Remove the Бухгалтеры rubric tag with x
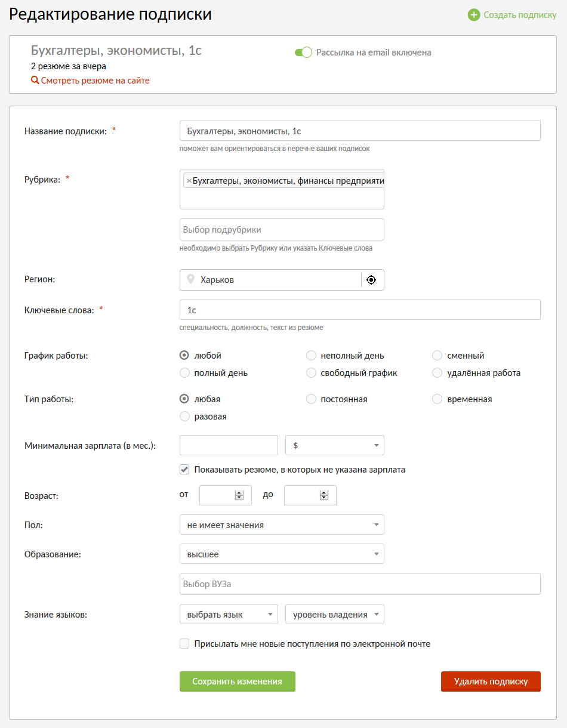Viewport: 567px width, 728px height. [x=189, y=181]
